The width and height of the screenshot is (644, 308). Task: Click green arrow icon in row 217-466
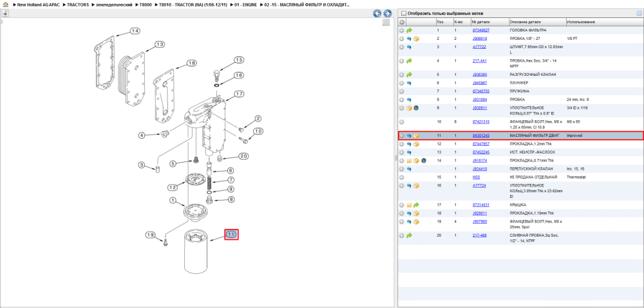point(409,235)
